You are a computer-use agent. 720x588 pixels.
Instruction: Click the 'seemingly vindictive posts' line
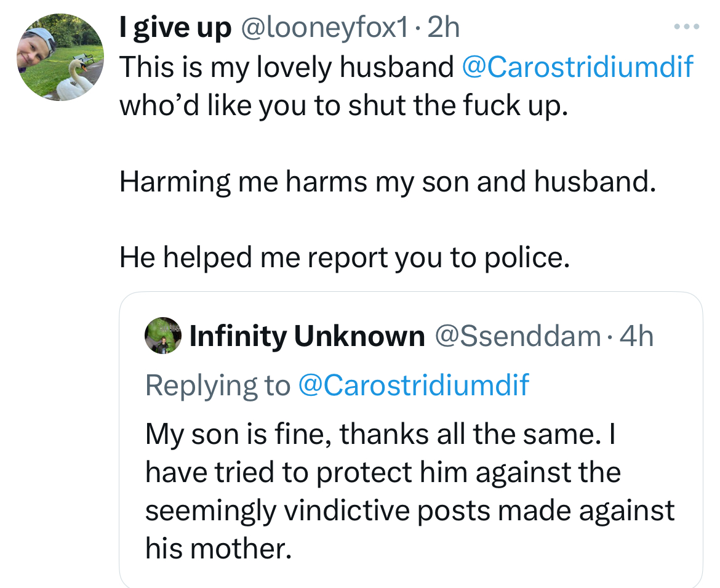(410, 510)
